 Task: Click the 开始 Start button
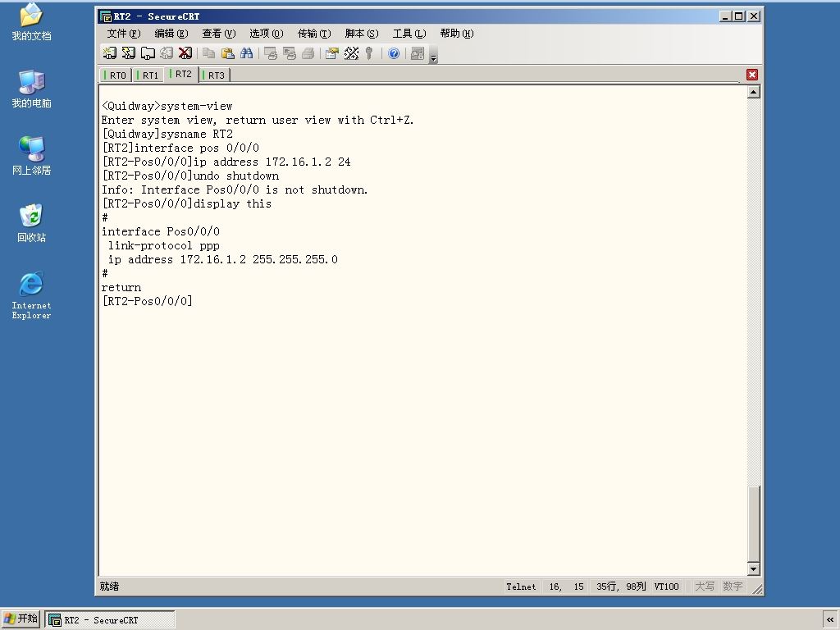tap(21, 619)
